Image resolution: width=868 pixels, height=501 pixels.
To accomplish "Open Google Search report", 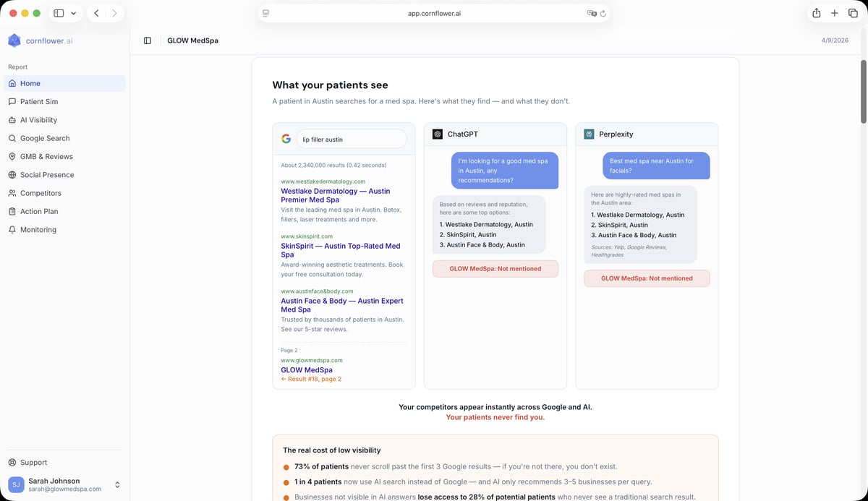I will pyautogui.click(x=65, y=138).
